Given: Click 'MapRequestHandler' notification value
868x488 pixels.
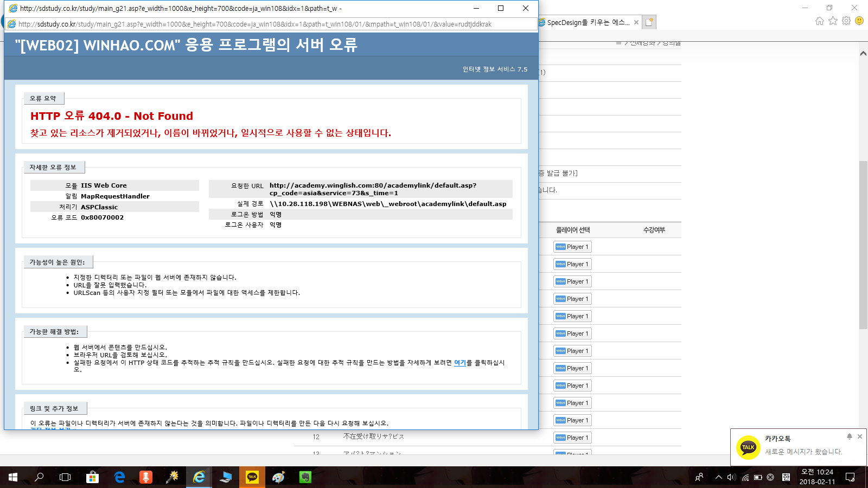Looking at the screenshot, I should (x=115, y=196).
